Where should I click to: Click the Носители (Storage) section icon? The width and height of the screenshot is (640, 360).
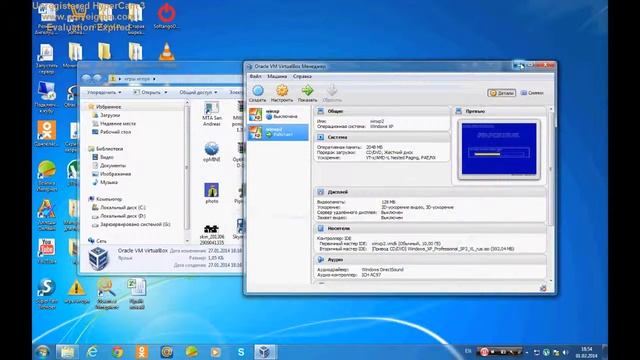321,229
